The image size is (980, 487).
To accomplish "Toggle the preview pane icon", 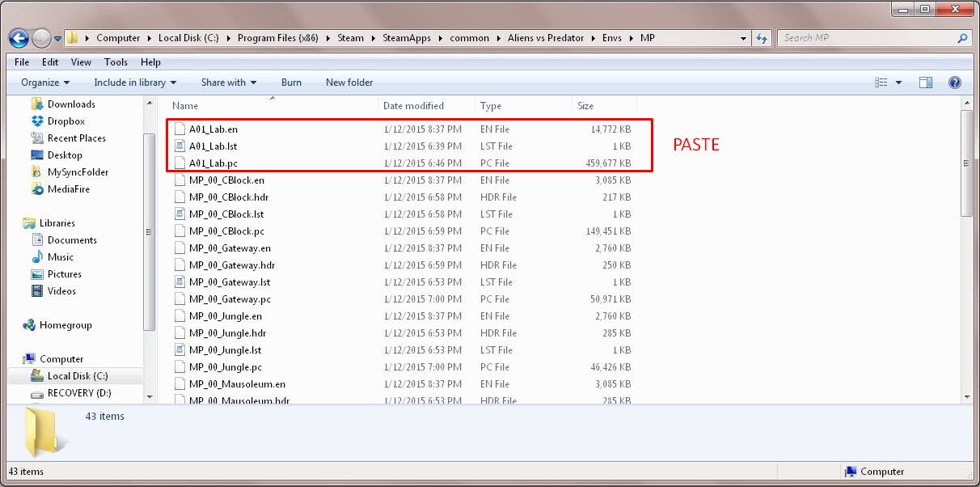I will point(926,83).
